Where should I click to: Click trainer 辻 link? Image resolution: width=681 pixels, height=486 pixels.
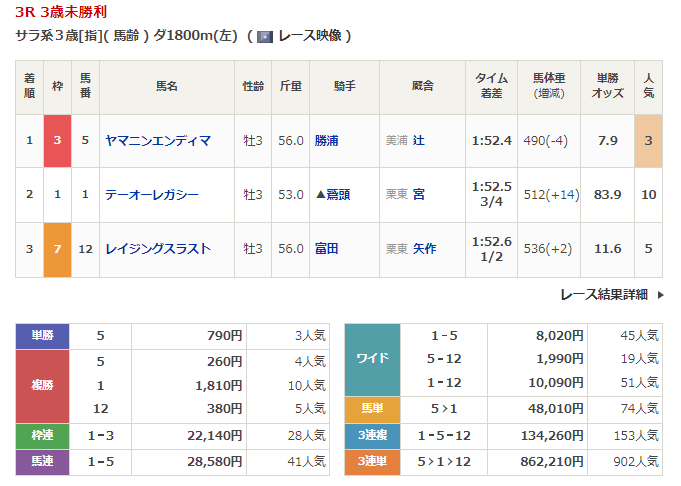(419, 141)
